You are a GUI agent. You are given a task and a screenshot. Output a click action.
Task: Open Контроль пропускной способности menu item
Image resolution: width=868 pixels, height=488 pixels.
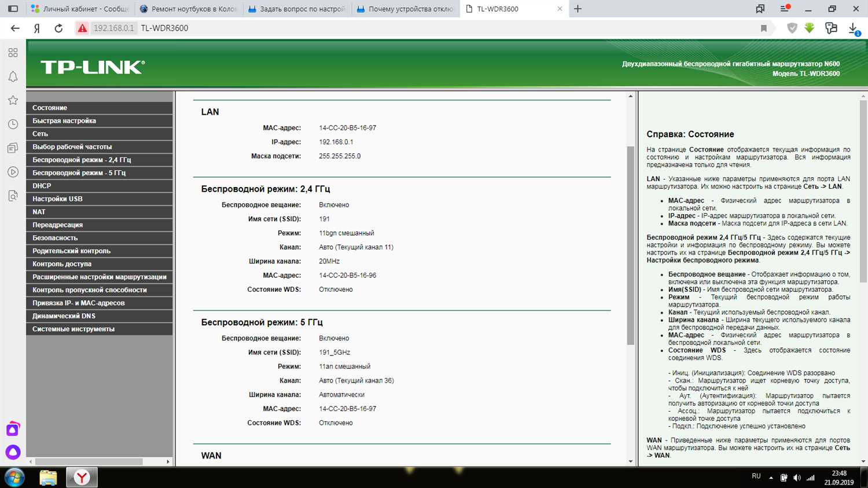pyautogui.click(x=100, y=290)
